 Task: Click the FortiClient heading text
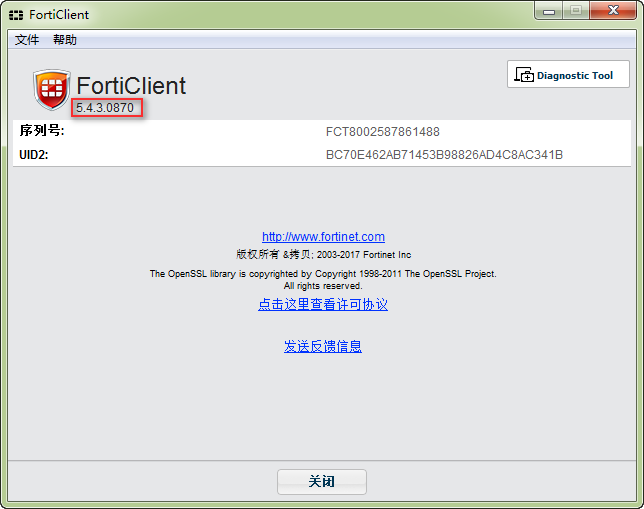pos(131,86)
